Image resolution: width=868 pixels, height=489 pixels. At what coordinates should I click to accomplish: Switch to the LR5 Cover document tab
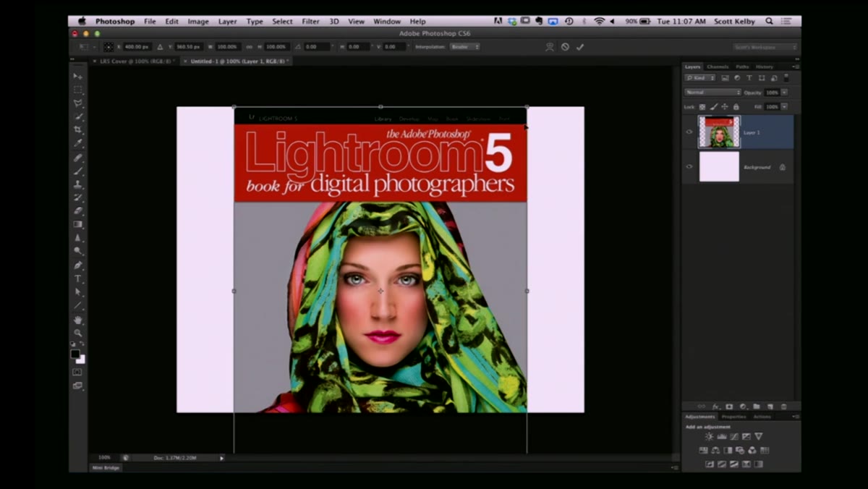coord(135,61)
